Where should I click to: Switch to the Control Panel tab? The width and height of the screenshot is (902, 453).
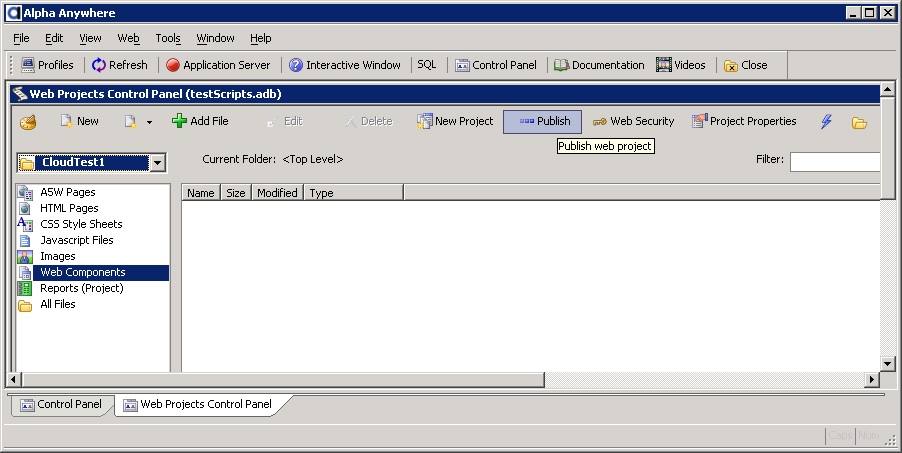tap(61, 405)
